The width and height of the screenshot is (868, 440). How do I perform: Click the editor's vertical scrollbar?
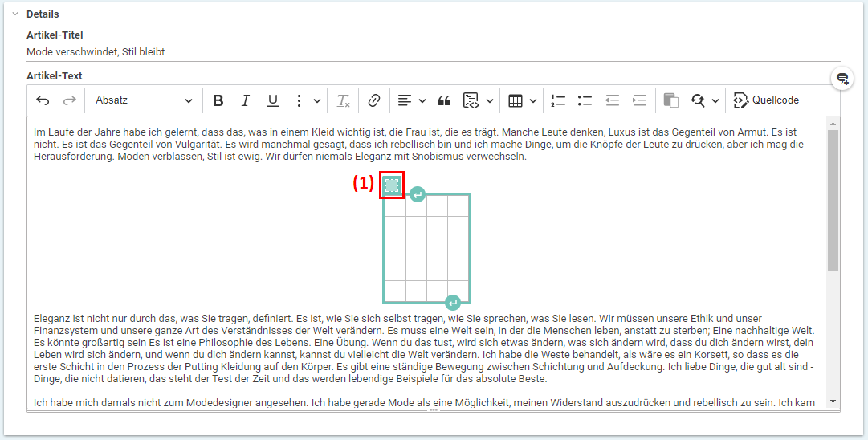[833, 201]
